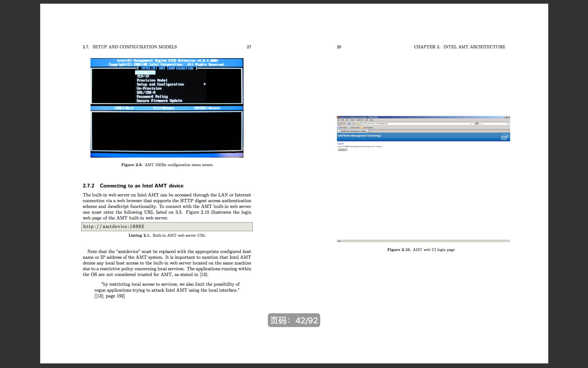Viewport: 588px width, 368px height.
Task: Click the cross-reference '3.3' in the paragraph
Action: [x=179, y=212]
